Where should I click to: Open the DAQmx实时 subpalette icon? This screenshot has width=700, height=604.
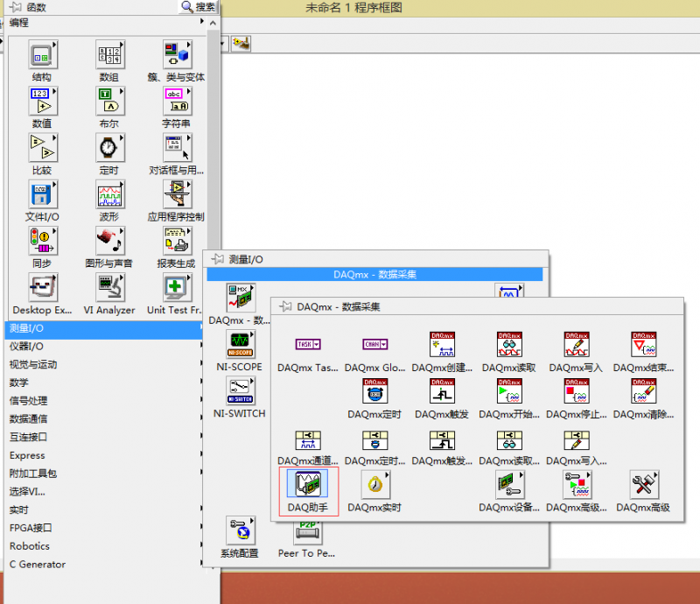pyautogui.click(x=375, y=484)
